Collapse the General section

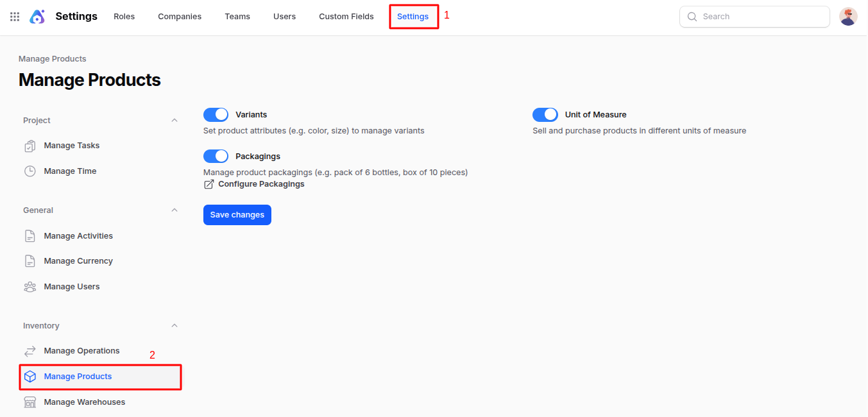(174, 210)
